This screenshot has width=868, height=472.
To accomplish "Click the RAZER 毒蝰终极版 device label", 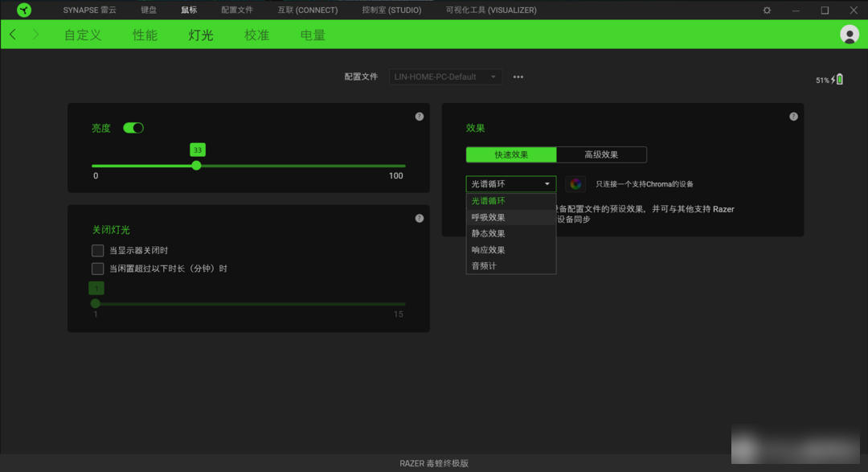I will (x=434, y=463).
